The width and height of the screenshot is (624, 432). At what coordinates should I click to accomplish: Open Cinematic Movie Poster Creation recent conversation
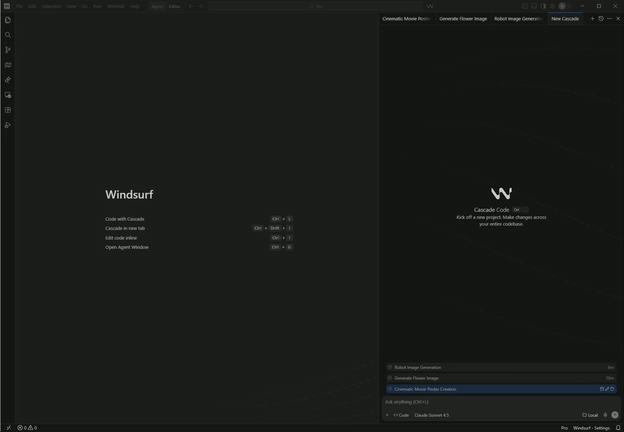coord(501,389)
